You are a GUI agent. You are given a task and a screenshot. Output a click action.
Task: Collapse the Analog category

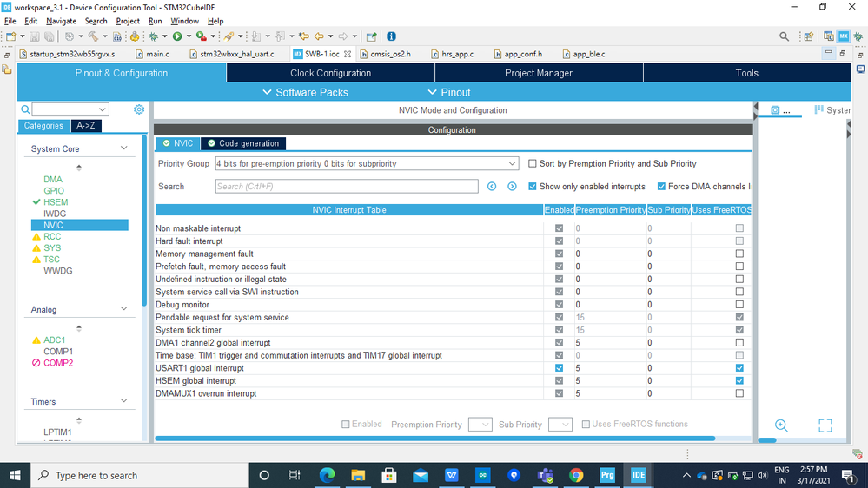(124, 309)
